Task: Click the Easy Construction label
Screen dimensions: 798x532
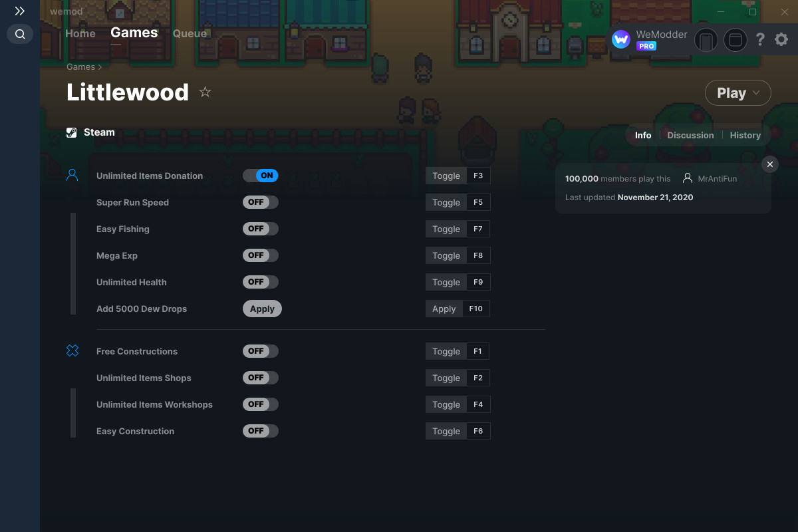Action: (x=135, y=431)
